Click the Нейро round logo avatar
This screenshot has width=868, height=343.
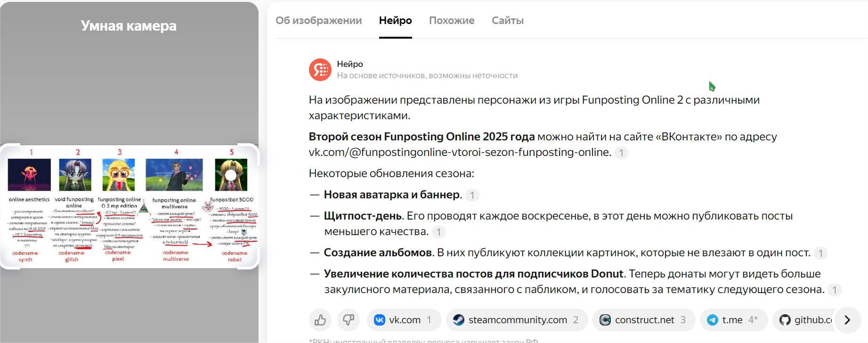point(320,70)
